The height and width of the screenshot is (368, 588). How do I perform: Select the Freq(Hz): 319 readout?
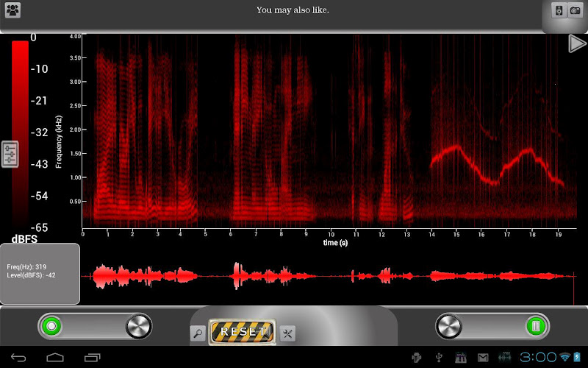pyautogui.click(x=26, y=267)
